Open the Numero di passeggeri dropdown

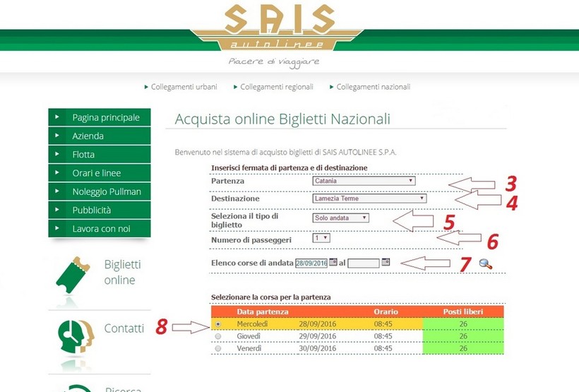click(x=321, y=238)
